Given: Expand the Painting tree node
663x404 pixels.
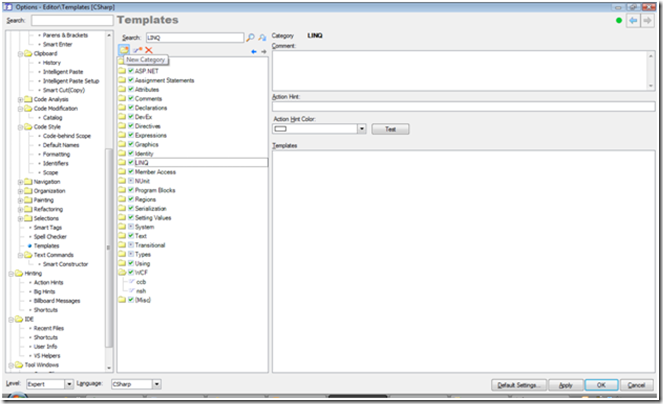Looking at the screenshot, I should [x=20, y=200].
